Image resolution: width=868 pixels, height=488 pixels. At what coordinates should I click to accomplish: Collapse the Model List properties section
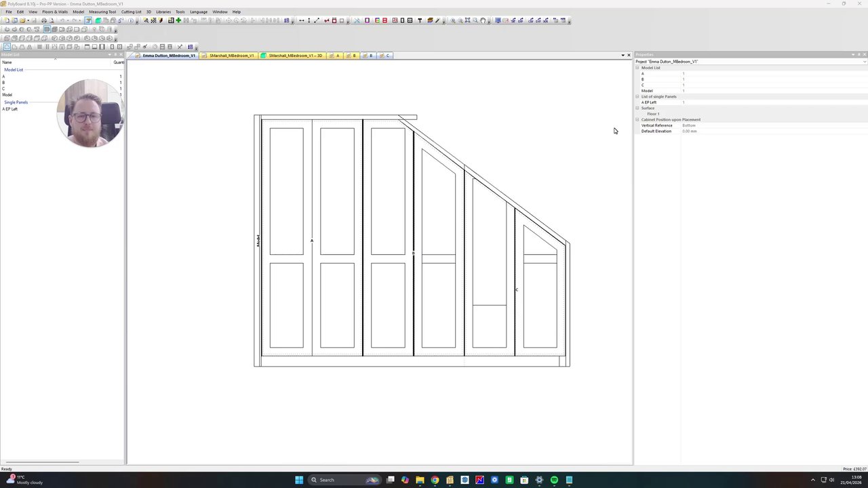(637, 68)
